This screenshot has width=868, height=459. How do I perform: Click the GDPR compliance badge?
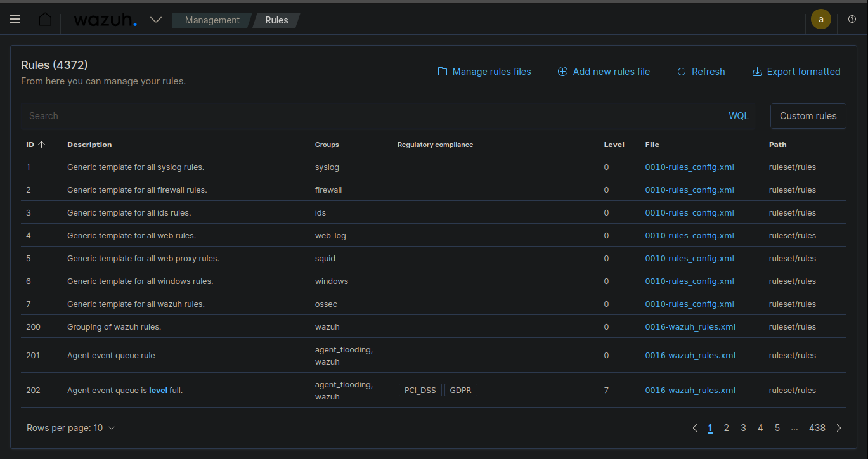coord(461,391)
